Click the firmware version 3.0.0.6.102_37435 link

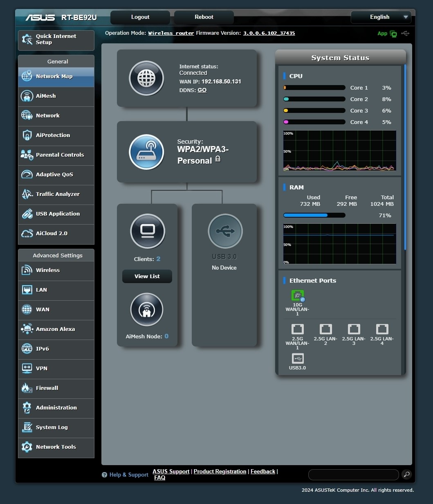(269, 33)
